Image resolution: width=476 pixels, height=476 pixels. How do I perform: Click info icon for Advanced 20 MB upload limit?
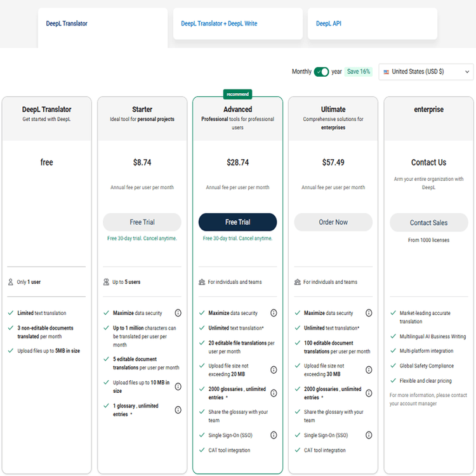click(274, 370)
